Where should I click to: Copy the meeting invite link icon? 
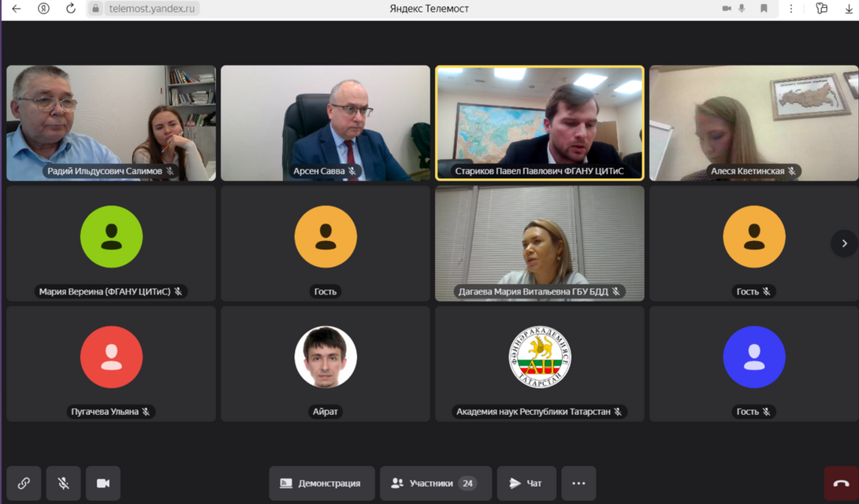pyautogui.click(x=24, y=484)
